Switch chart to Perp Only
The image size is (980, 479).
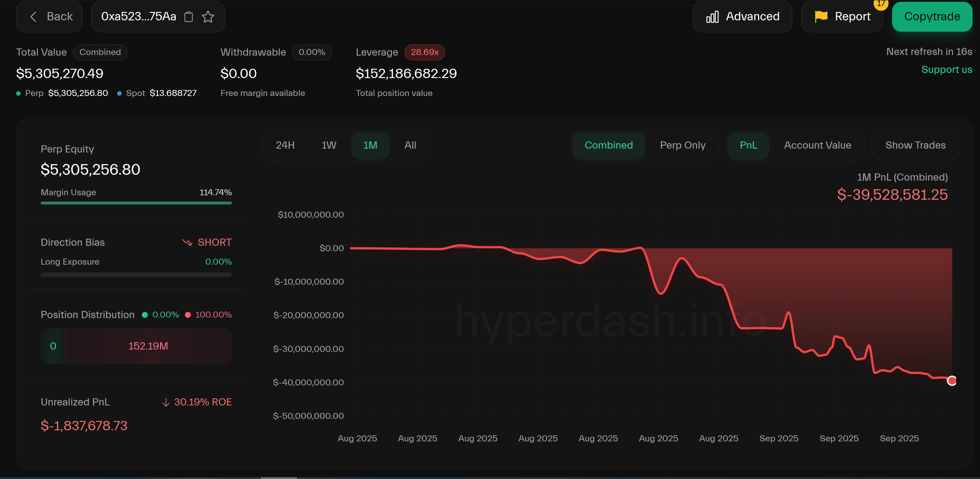click(x=683, y=145)
